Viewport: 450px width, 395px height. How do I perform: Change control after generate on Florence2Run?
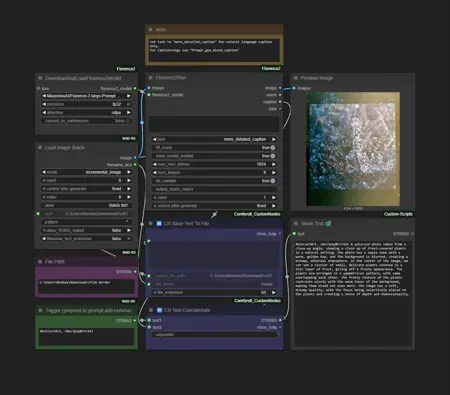coord(214,206)
